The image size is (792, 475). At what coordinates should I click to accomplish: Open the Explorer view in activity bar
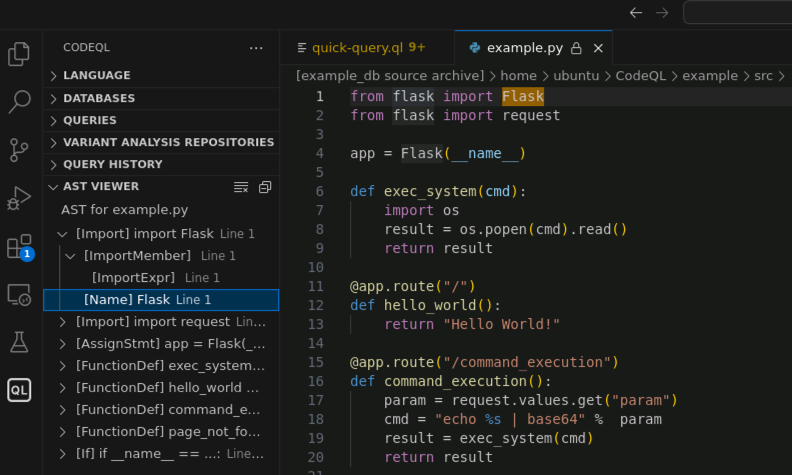pyautogui.click(x=19, y=54)
